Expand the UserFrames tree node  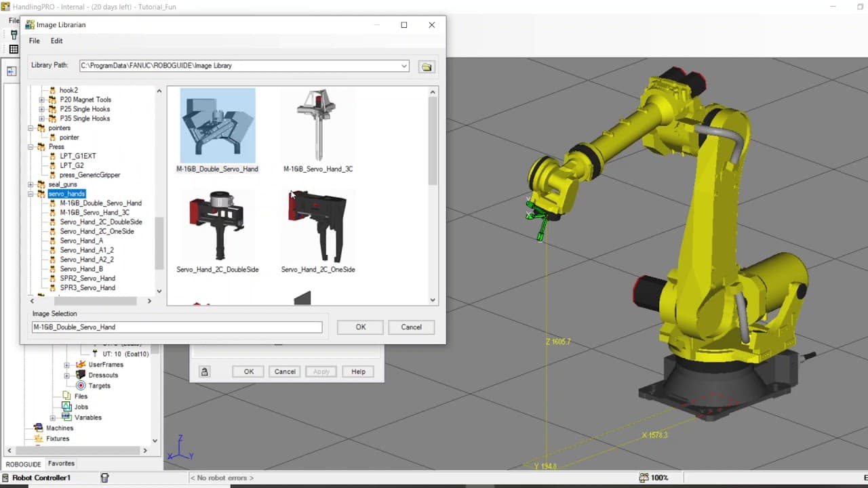coord(66,364)
